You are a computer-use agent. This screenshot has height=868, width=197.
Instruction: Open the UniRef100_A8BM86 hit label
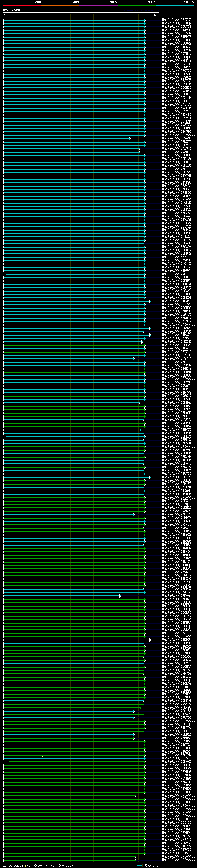click(177, 454)
